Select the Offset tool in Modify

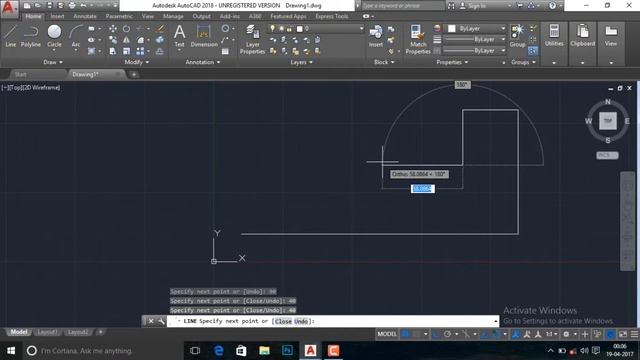point(160,51)
